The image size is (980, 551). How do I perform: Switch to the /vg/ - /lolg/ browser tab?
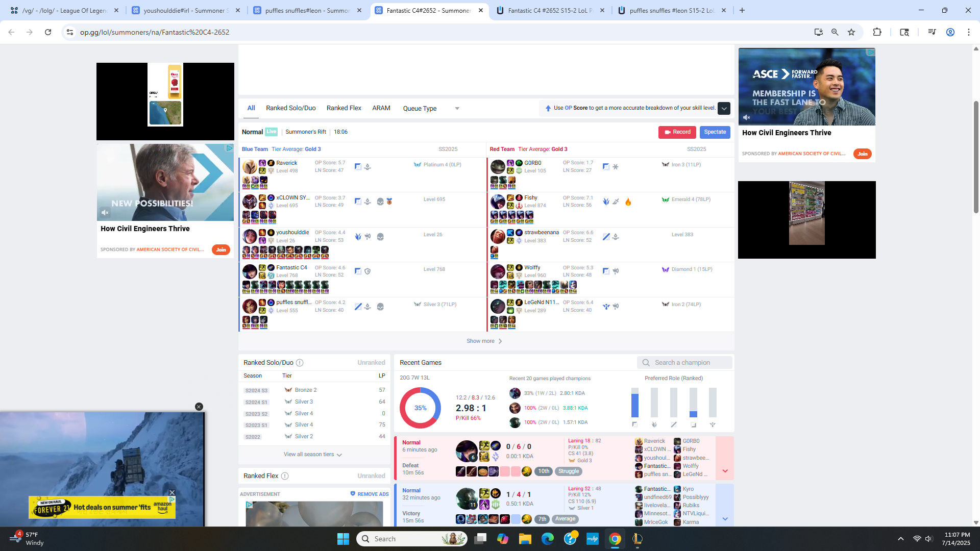(64, 10)
